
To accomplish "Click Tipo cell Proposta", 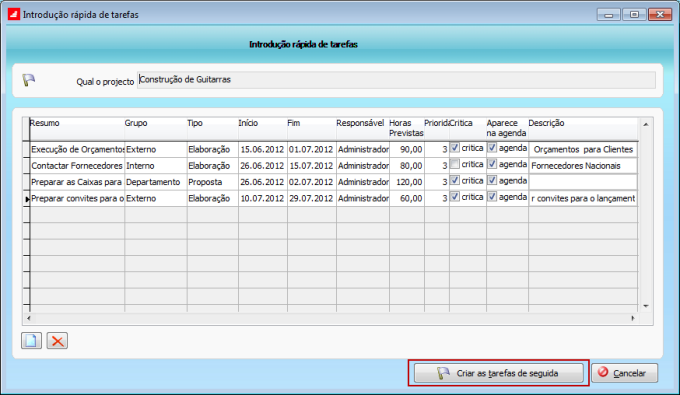I will [x=212, y=182].
